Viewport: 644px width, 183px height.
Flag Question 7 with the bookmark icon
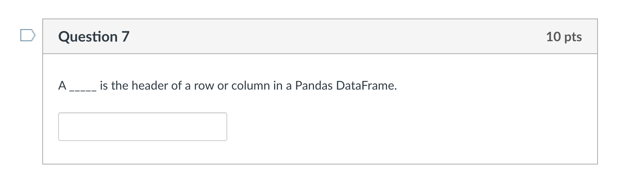tap(28, 36)
